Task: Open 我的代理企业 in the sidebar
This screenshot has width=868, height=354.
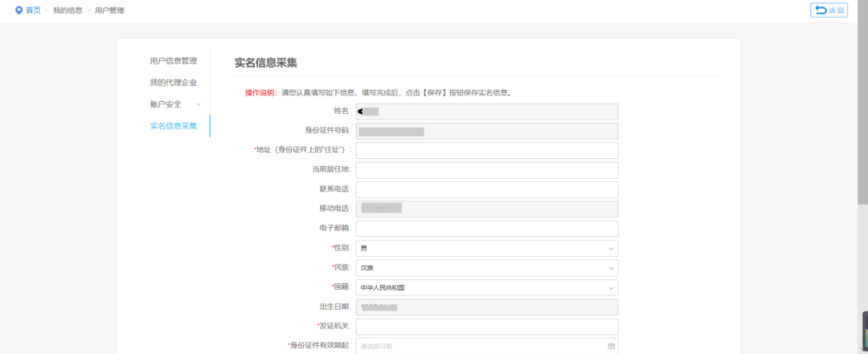Action: click(174, 83)
